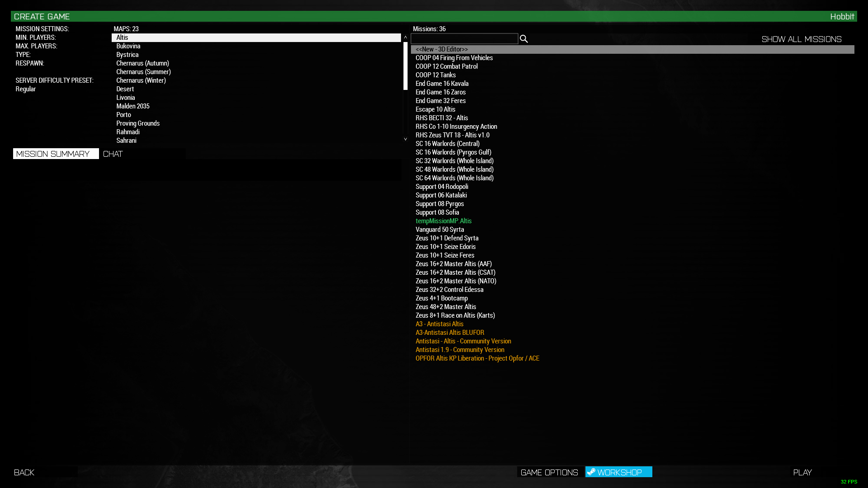Go Back to previous menu
868x488 pixels.
pyautogui.click(x=24, y=472)
